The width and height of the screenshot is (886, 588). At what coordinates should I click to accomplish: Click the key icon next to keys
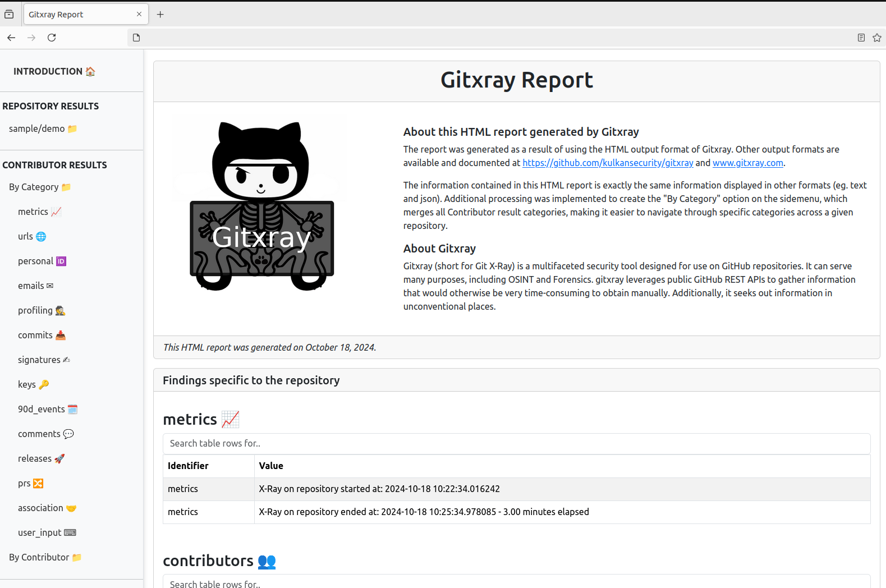coord(44,384)
